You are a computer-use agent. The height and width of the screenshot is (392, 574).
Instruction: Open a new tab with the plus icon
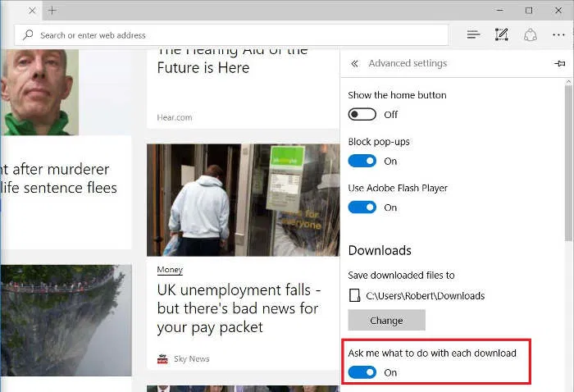(x=52, y=11)
